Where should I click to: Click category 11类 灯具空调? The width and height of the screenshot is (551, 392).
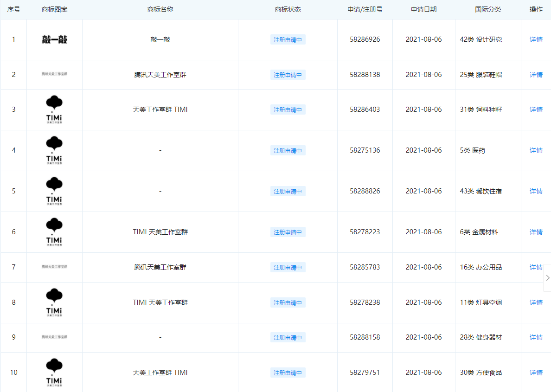(481, 302)
